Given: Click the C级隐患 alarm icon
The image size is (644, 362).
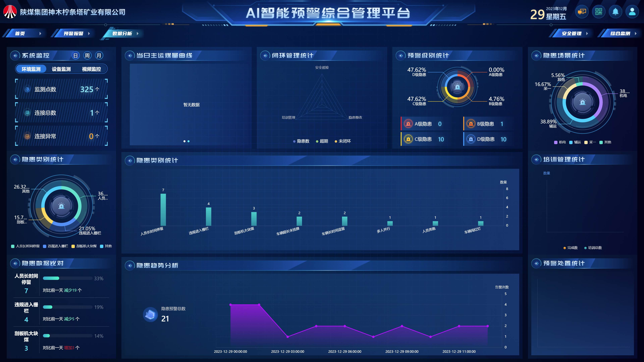Looking at the screenshot, I should pyautogui.click(x=408, y=139).
